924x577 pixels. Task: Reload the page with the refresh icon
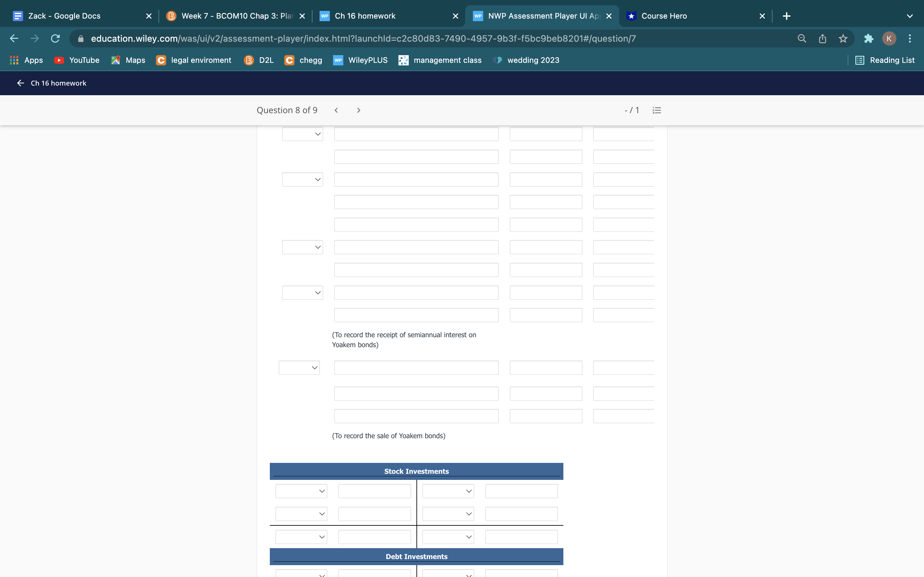pos(56,38)
